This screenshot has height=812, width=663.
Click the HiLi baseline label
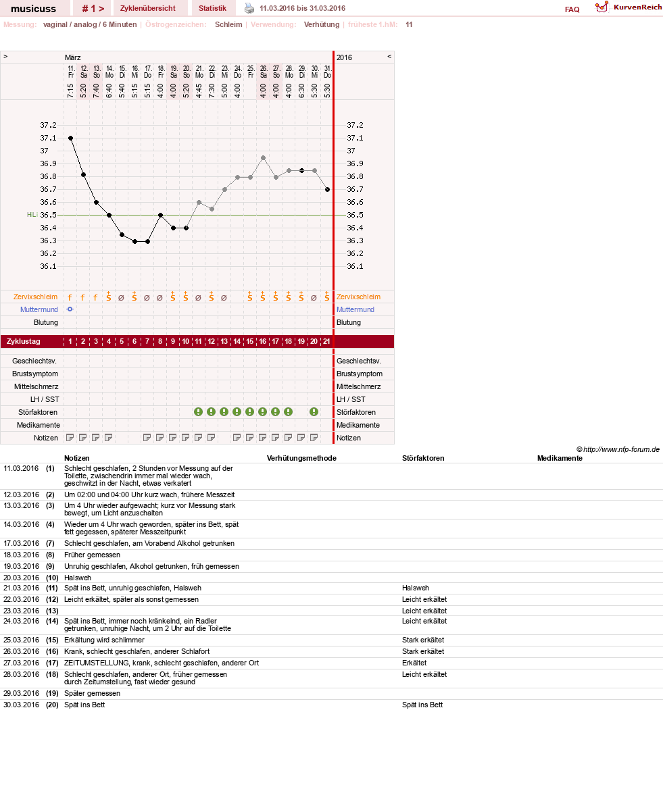click(x=32, y=215)
